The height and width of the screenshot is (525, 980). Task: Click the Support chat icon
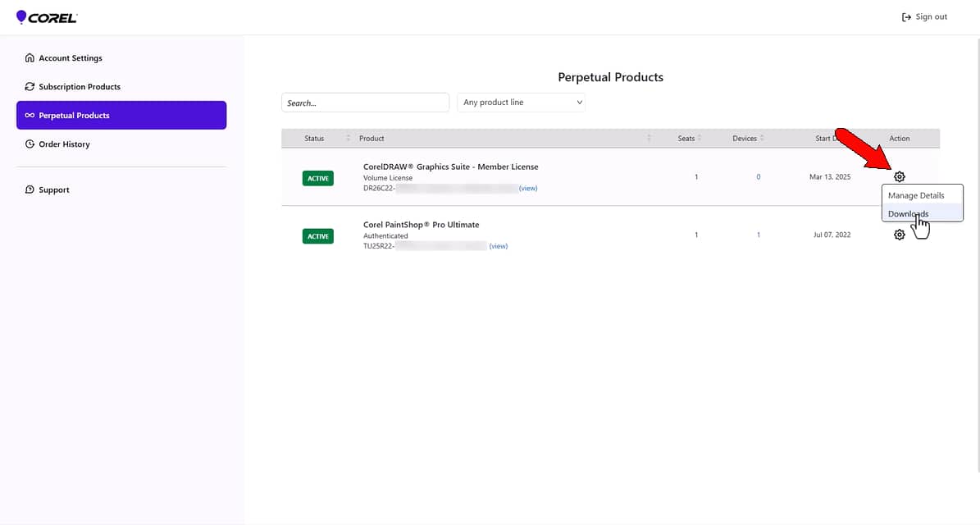[x=30, y=189]
